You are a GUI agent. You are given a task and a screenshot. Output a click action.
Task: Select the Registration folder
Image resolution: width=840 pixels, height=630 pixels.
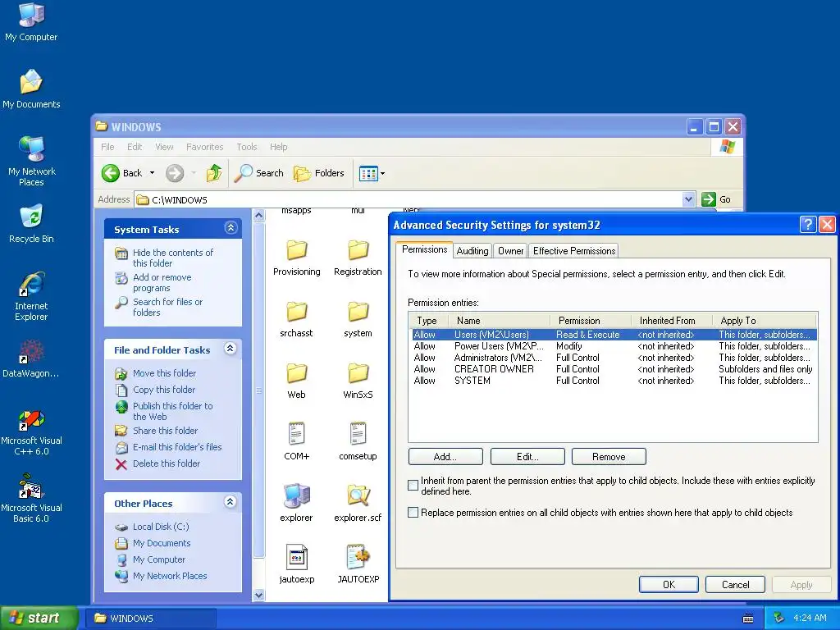coord(358,258)
